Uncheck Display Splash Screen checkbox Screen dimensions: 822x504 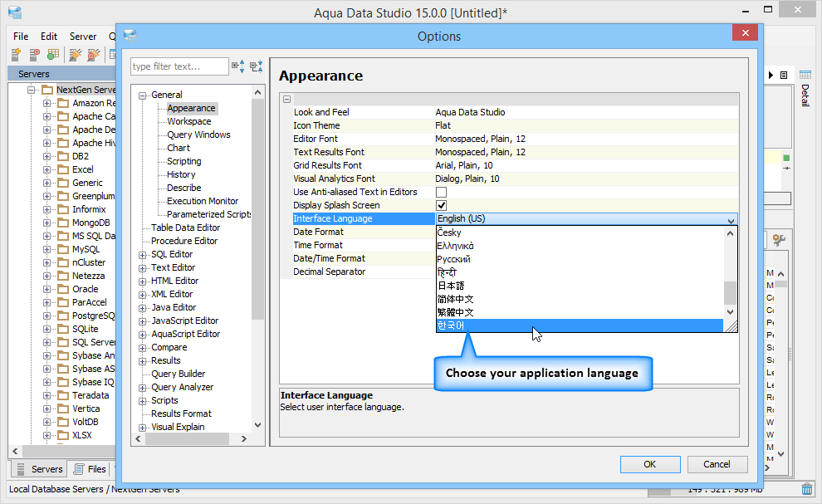coord(442,205)
